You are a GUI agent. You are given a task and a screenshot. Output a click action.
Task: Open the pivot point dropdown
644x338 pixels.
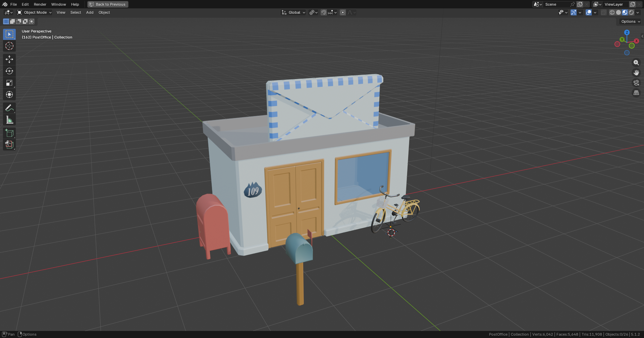pos(313,12)
